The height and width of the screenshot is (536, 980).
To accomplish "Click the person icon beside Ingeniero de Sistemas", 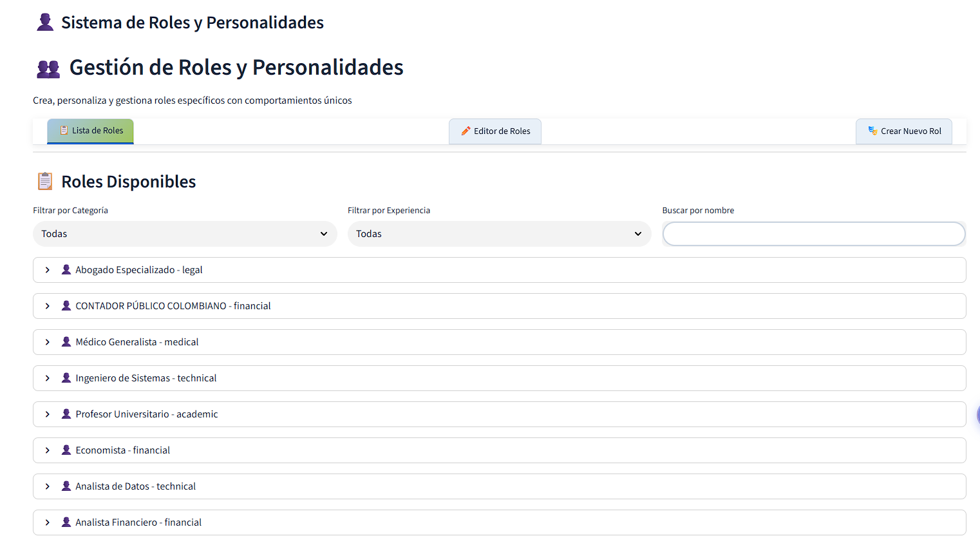I will (x=66, y=378).
